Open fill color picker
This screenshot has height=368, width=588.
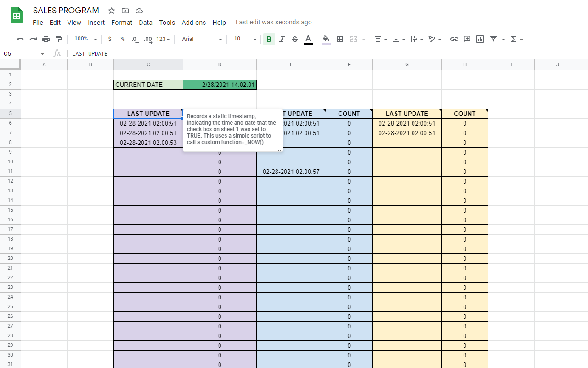point(326,39)
